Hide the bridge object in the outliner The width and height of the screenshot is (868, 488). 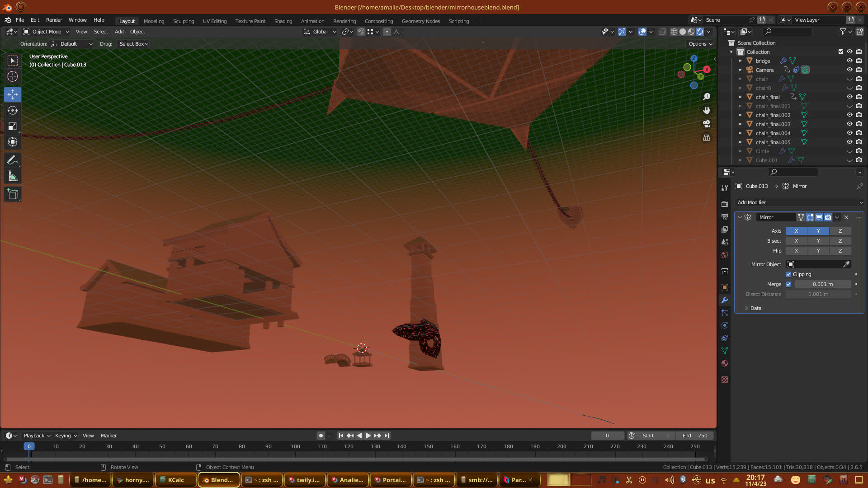[849, 61]
